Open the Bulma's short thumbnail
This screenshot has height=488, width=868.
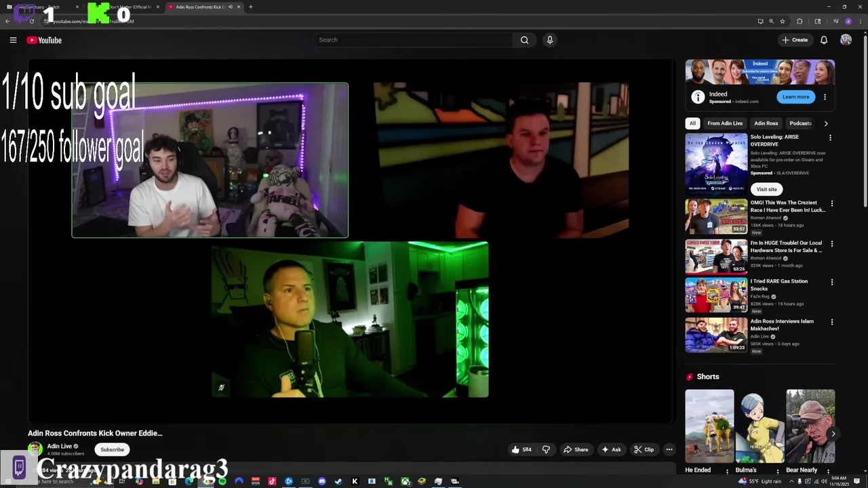coord(759,426)
